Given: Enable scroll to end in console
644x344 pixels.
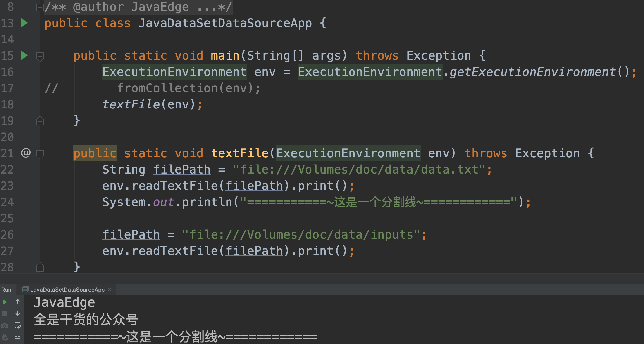Looking at the screenshot, I should pyautogui.click(x=18, y=337).
